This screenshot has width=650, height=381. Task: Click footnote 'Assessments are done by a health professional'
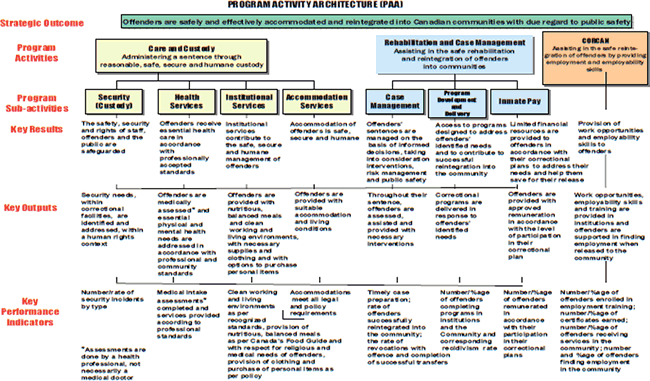(x=113, y=364)
